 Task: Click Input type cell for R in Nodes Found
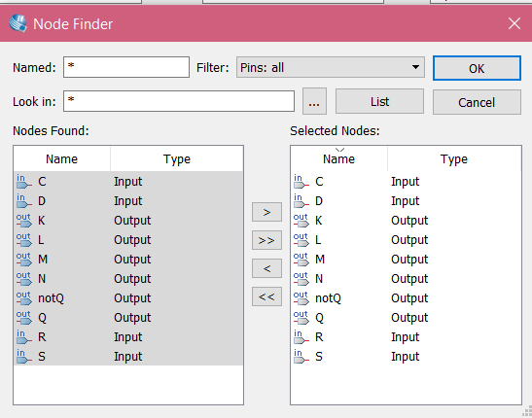pos(128,337)
